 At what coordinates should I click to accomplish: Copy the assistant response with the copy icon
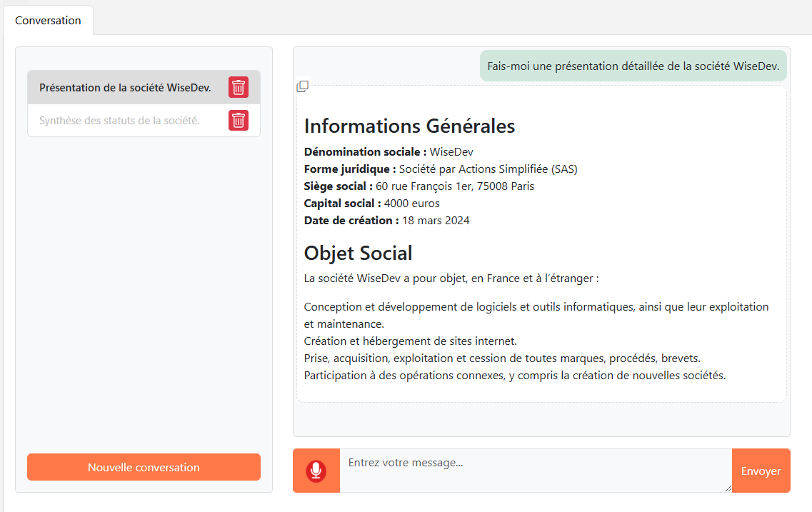303,86
